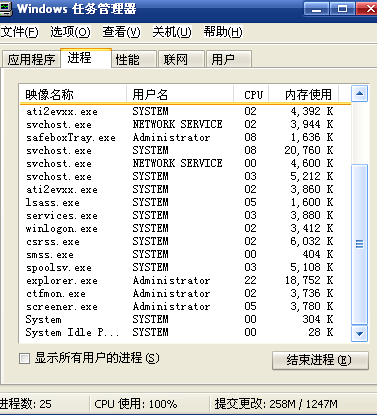Click the process list scroll-up arrow
Viewport: 377px width, 415px height.
[359, 94]
